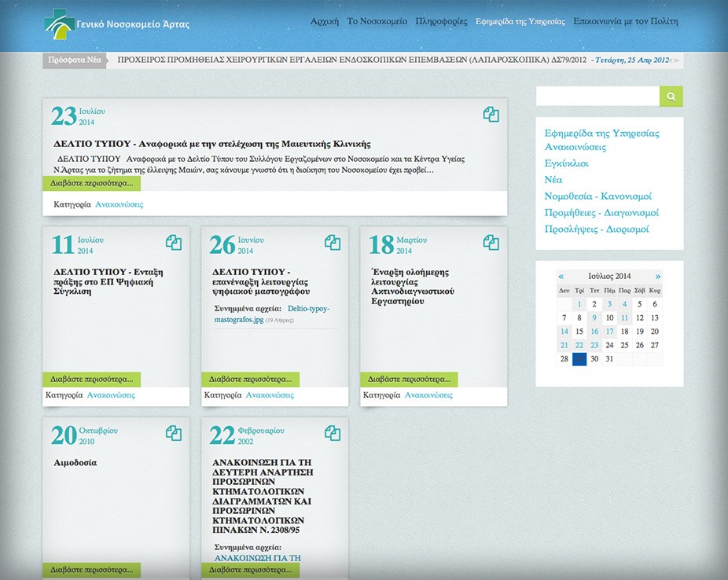This screenshot has height=580, width=728.
Task: Select day 3 in the calendar
Action: [609, 304]
